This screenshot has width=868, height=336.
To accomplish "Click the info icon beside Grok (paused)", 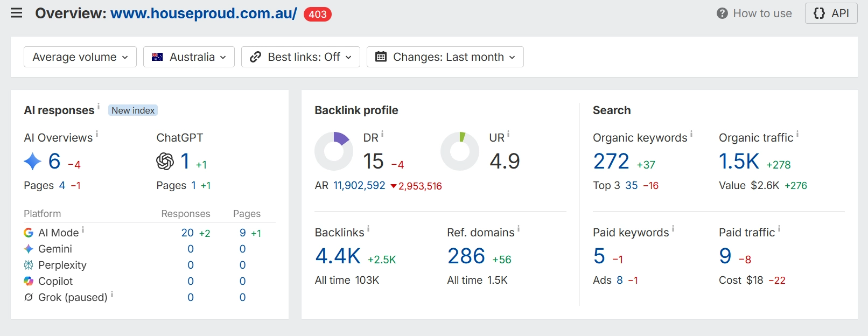I will (112, 294).
